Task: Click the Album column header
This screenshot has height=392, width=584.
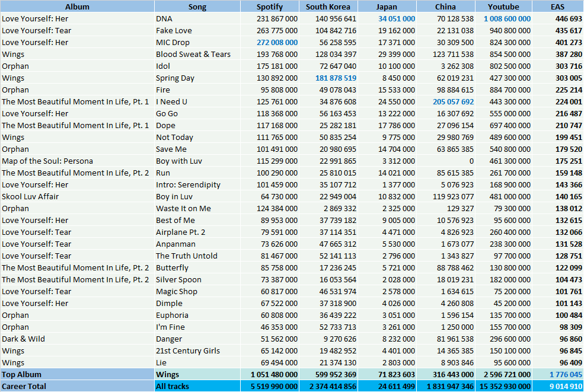Action: click(77, 7)
